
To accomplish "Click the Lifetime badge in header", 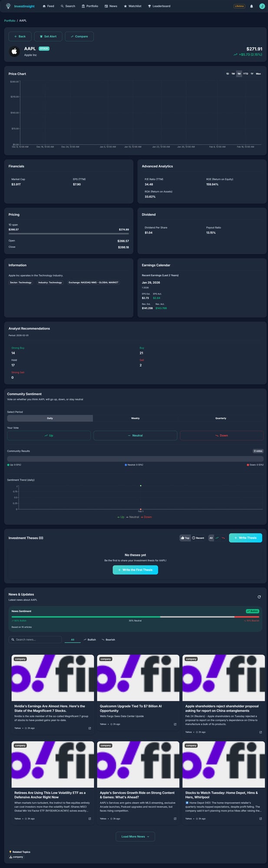I will pos(239,6).
